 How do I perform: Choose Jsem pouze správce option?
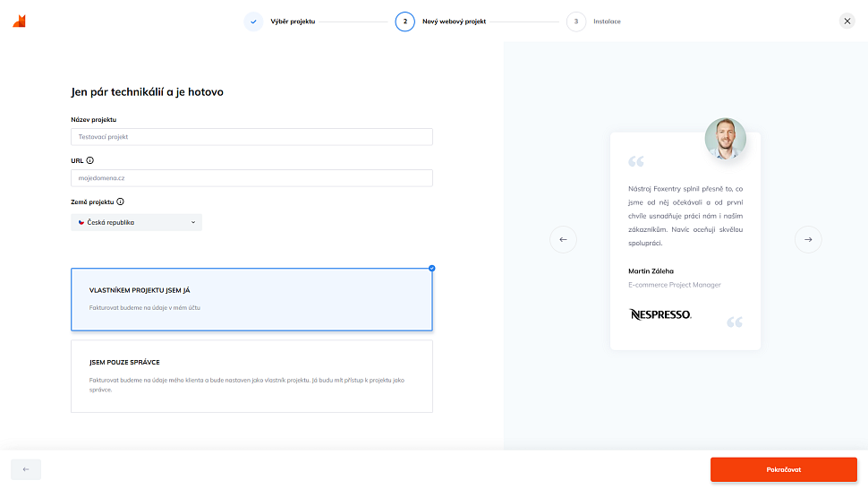point(251,376)
